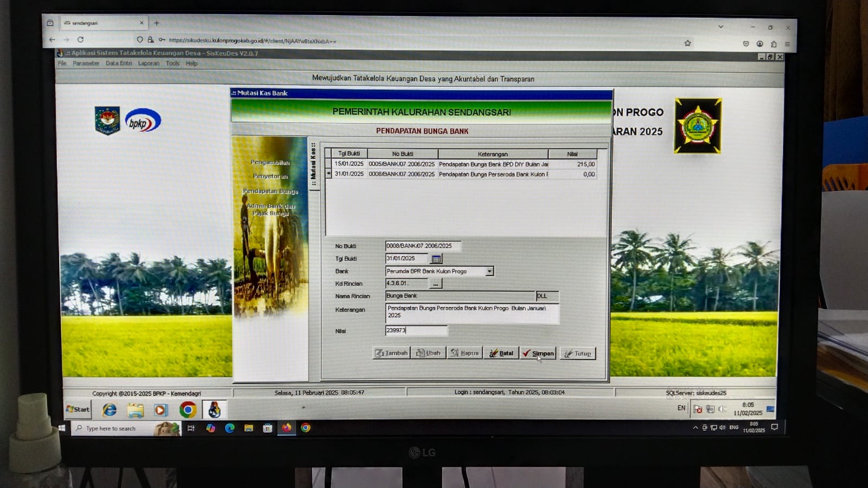The width and height of the screenshot is (868, 488).
Task: Click the No Bukti column header
Action: 403,154
